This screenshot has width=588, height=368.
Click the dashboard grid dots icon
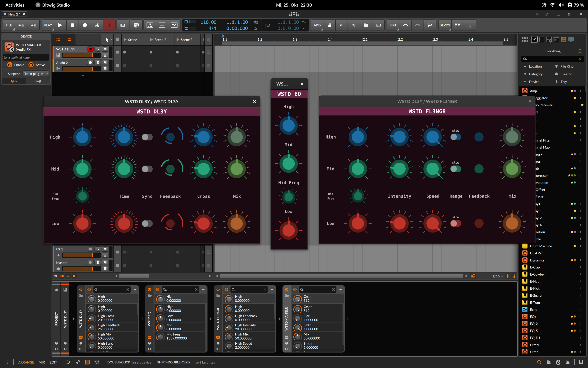294,14
